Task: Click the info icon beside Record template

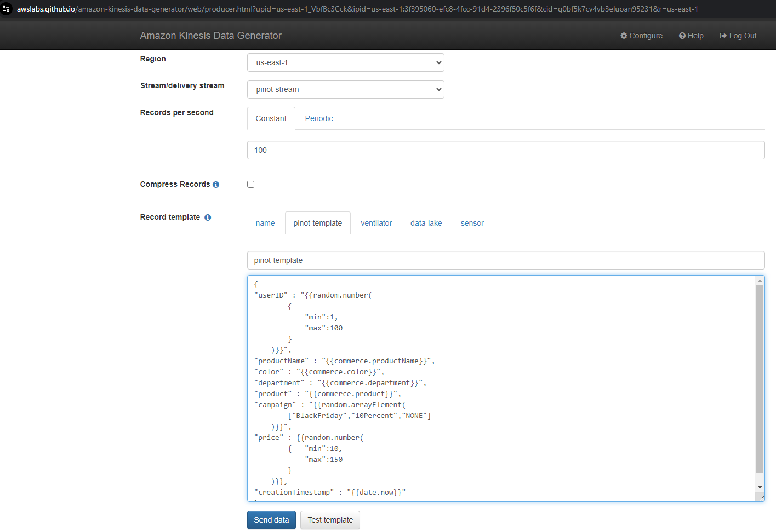Action: pos(207,217)
